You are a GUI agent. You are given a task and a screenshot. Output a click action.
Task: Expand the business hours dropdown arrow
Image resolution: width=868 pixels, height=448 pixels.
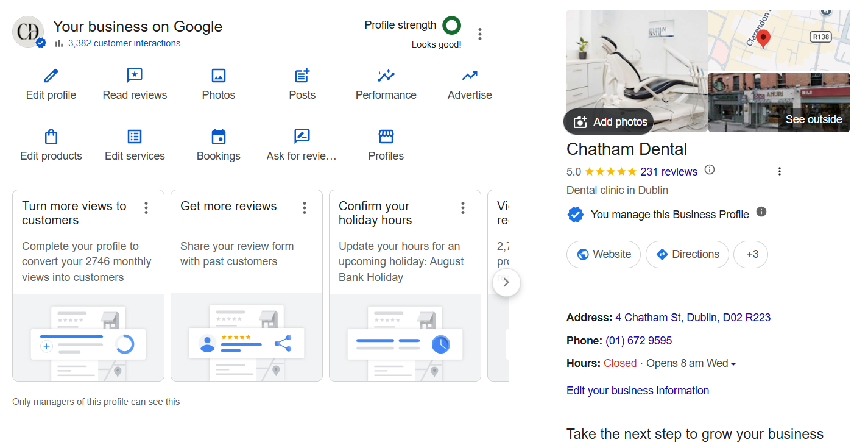733,364
